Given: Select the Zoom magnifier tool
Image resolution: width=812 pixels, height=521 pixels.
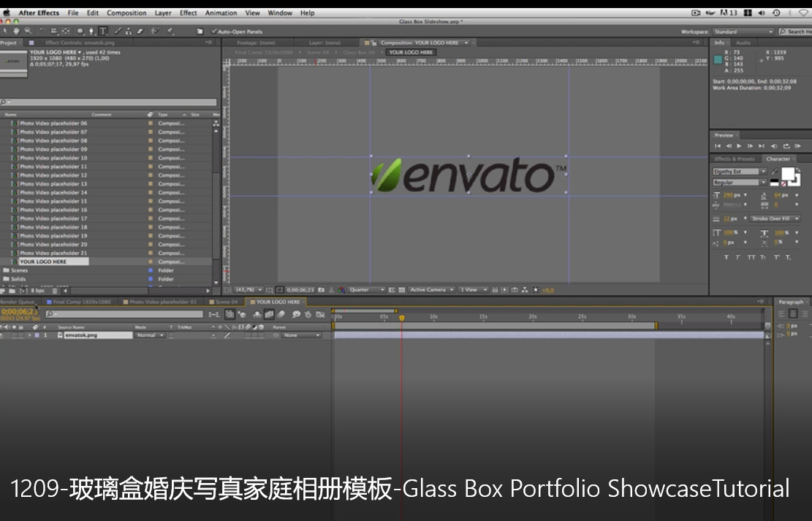Looking at the screenshot, I should click(x=28, y=31).
